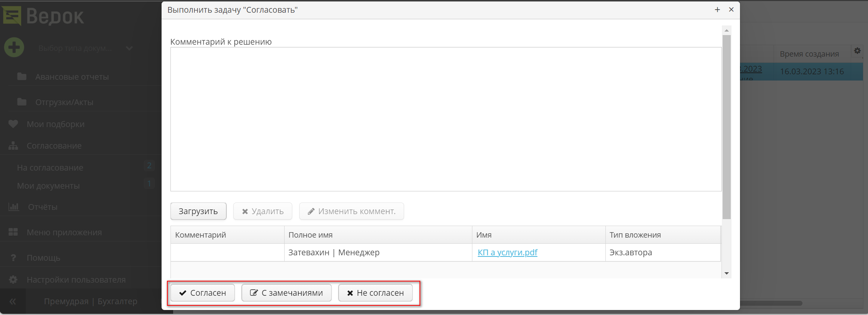Click the Премудрая | Бухгалтер user label

click(91, 301)
